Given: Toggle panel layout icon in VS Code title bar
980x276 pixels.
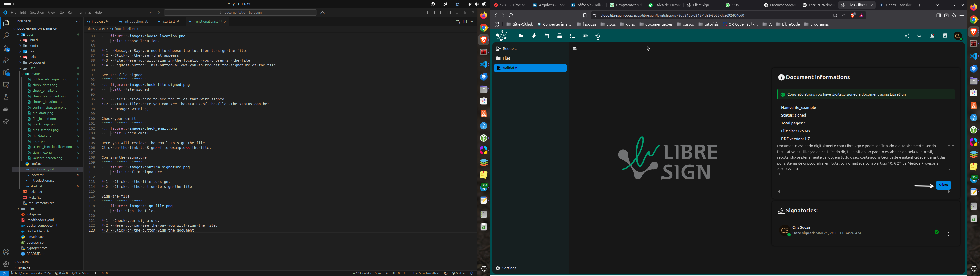Looking at the screenshot, I should [x=443, y=13].
